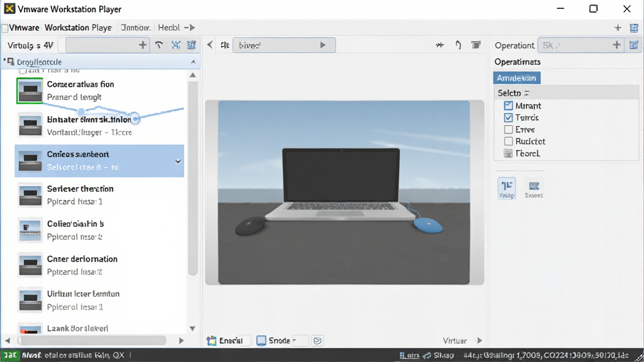
Task: Click the play arrow inside the bivec field
Action: pyautogui.click(x=323, y=45)
